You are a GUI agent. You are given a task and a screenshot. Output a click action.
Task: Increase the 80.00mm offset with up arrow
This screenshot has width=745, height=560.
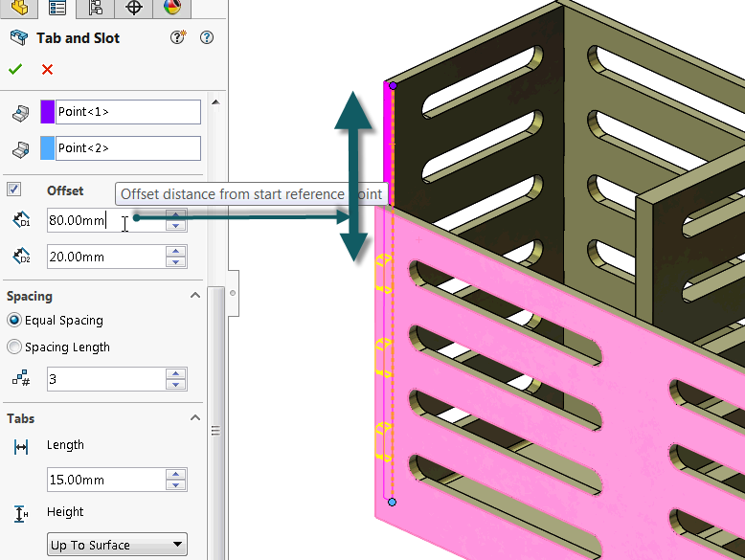point(176,214)
